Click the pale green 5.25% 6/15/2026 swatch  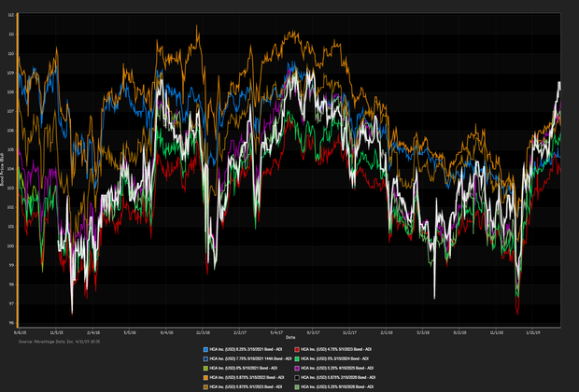297,386
